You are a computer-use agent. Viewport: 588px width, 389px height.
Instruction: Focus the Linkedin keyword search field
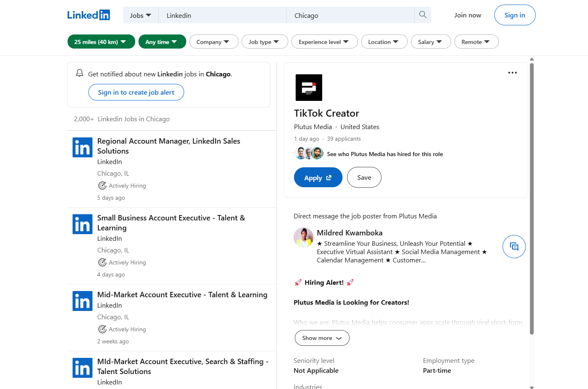[x=222, y=15]
